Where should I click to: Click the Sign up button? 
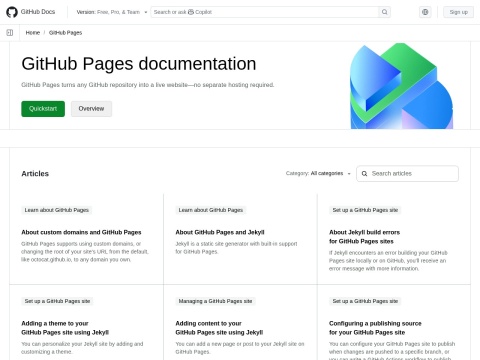[458, 12]
